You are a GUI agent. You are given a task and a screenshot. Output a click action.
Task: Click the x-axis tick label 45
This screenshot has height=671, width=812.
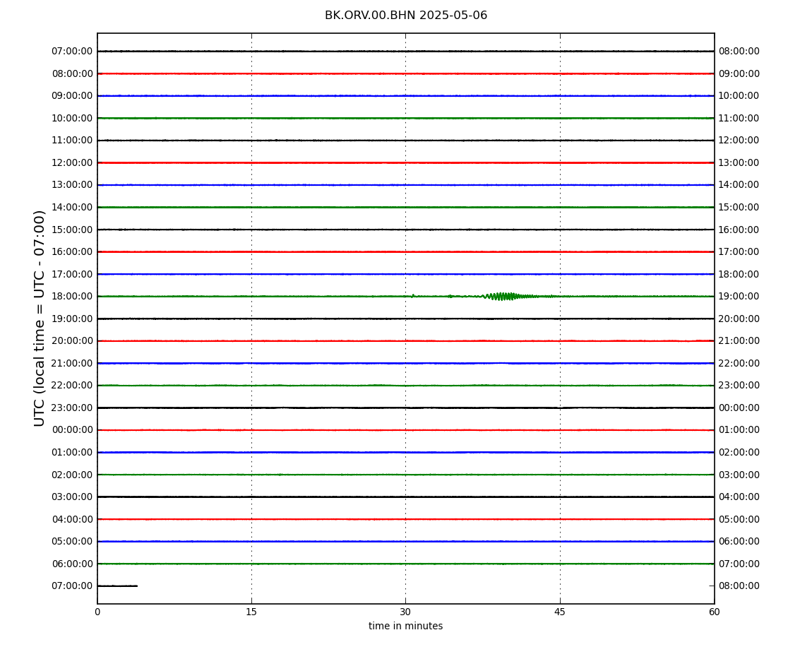pyautogui.click(x=560, y=612)
